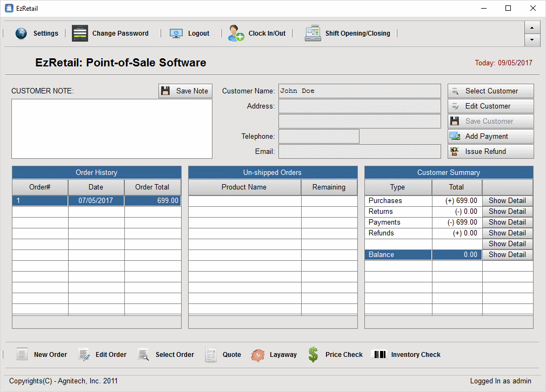Viewport: 546px width, 392px height.
Task: Run Inventory Check from bottom toolbar
Action: point(416,354)
